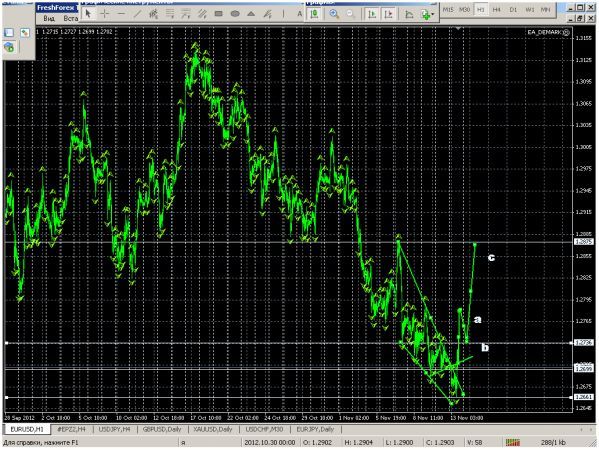
Task: Select the rectangle shape tool
Action: 219,14
